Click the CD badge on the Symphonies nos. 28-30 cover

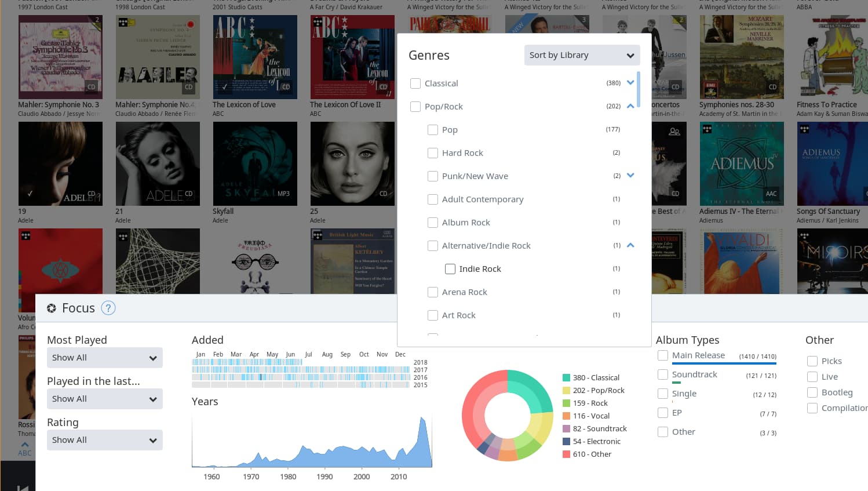tap(772, 87)
